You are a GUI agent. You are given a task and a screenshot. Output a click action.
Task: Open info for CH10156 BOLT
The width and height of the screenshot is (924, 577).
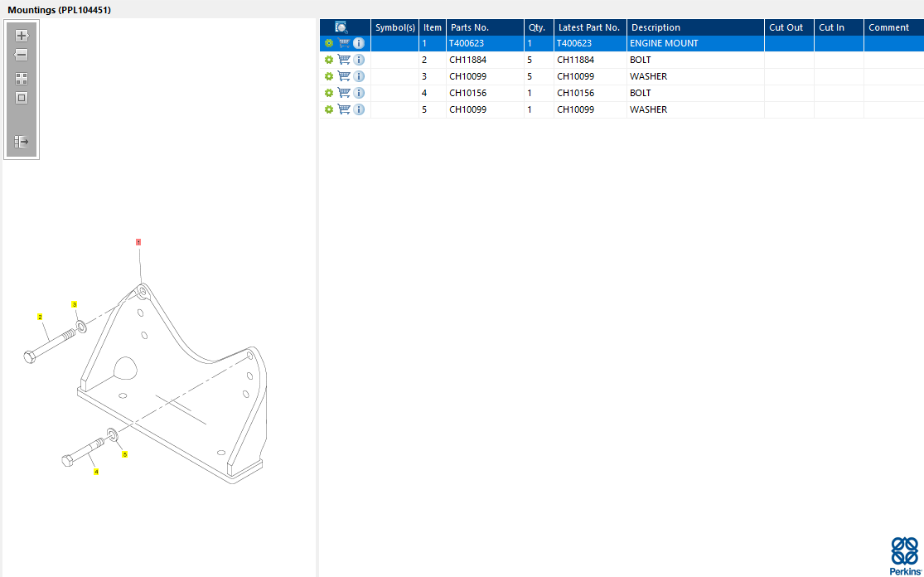tap(359, 93)
